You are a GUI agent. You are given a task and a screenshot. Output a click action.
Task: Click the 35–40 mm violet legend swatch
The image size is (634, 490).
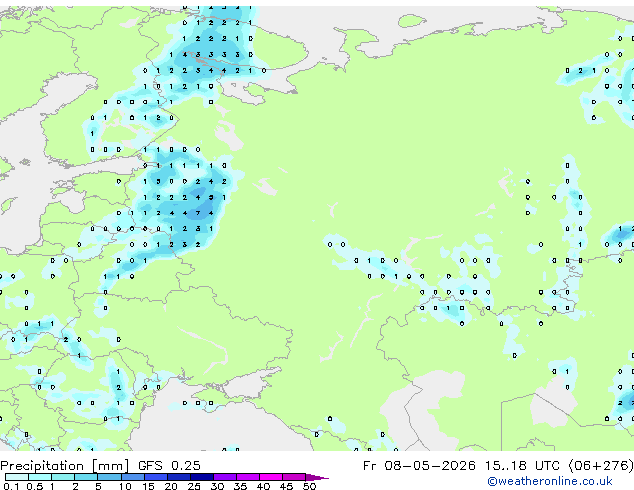tap(247, 477)
